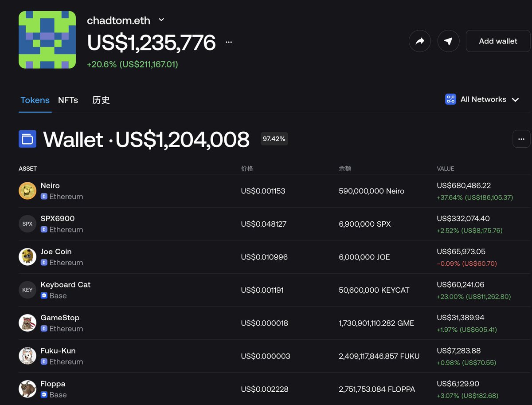Click the SPX price US$0.048127
Image resolution: width=532 pixels, height=405 pixels.
(x=264, y=224)
